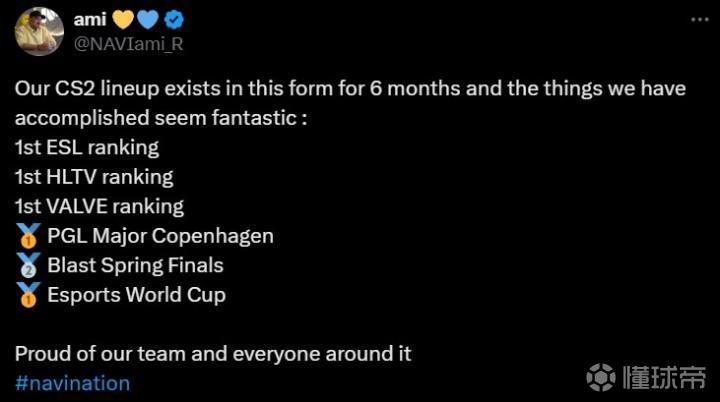Click the "Blast Spring Finals" text

[135, 266]
